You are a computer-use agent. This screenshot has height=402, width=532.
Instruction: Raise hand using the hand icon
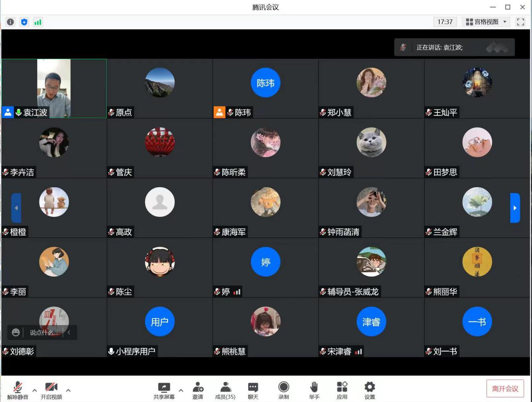tap(314, 390)
